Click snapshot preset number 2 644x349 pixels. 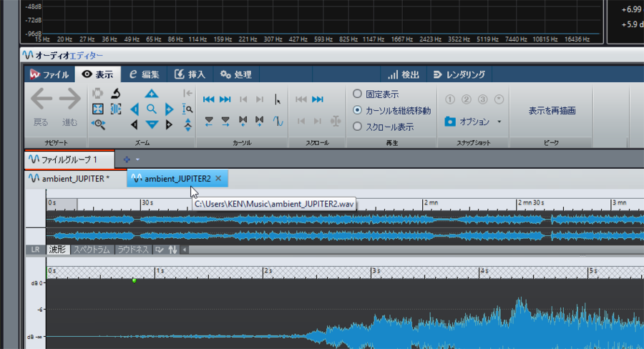[466, 99]
